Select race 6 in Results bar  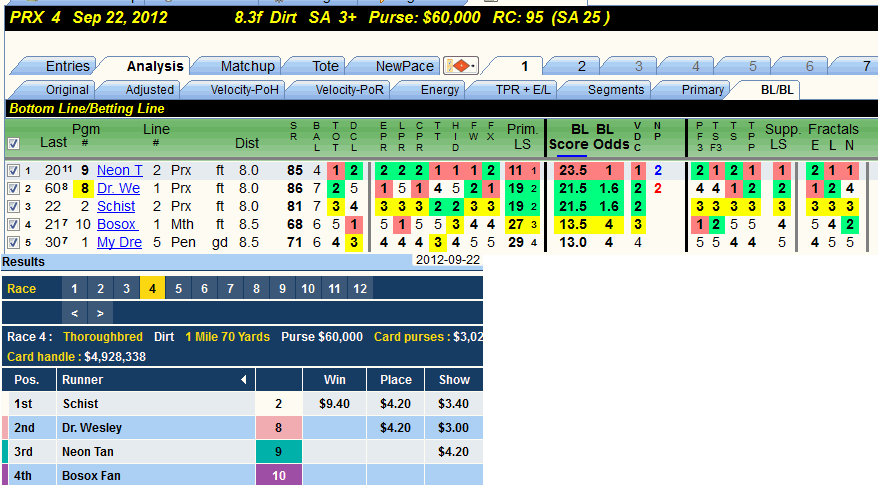(204, 289)
